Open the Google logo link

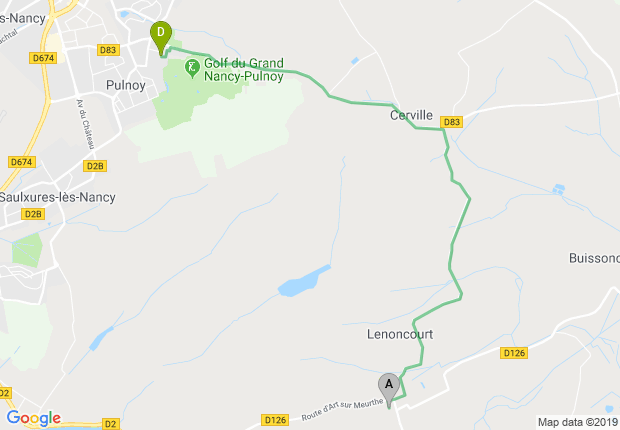click(x=34, y=419)
